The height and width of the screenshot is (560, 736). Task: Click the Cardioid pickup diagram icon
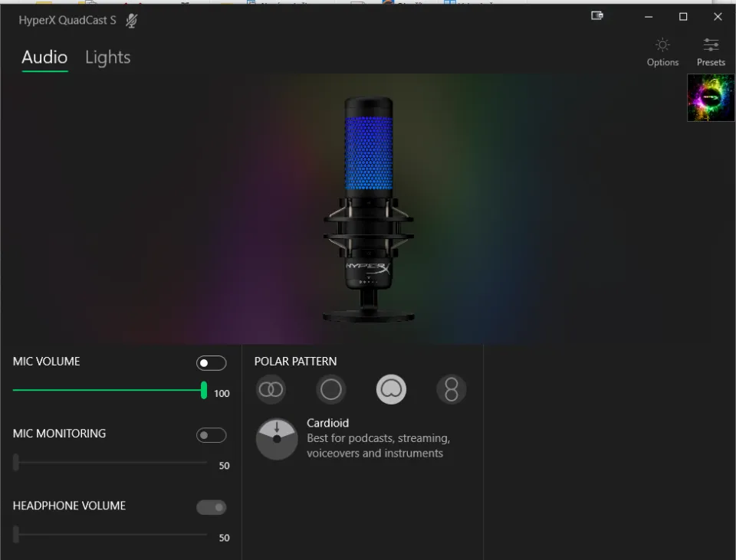[x=277, y=439]
